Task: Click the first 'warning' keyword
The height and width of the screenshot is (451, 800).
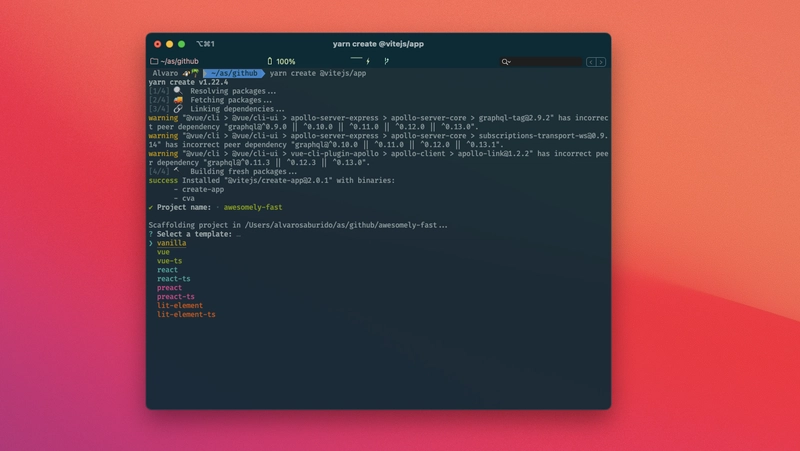Action: (x=163, y=118)
